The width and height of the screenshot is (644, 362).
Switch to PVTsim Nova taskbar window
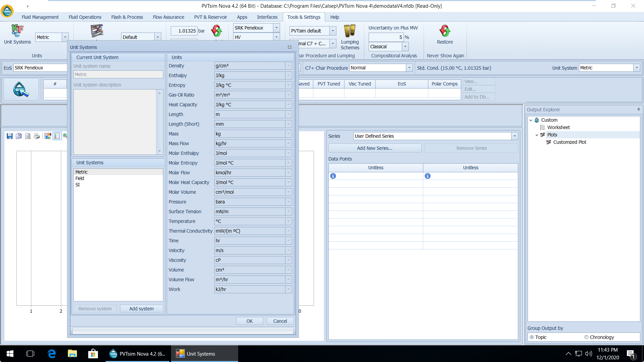click(x=138, y=354)
